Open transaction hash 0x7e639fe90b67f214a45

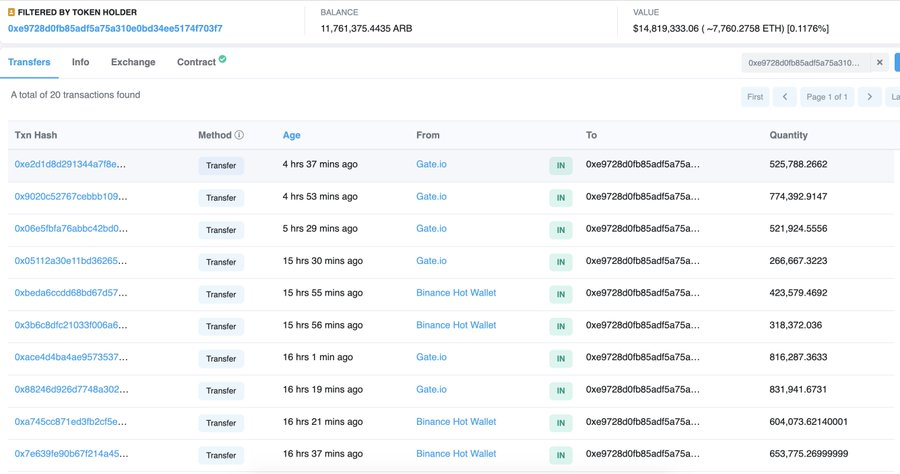[70, 454]
